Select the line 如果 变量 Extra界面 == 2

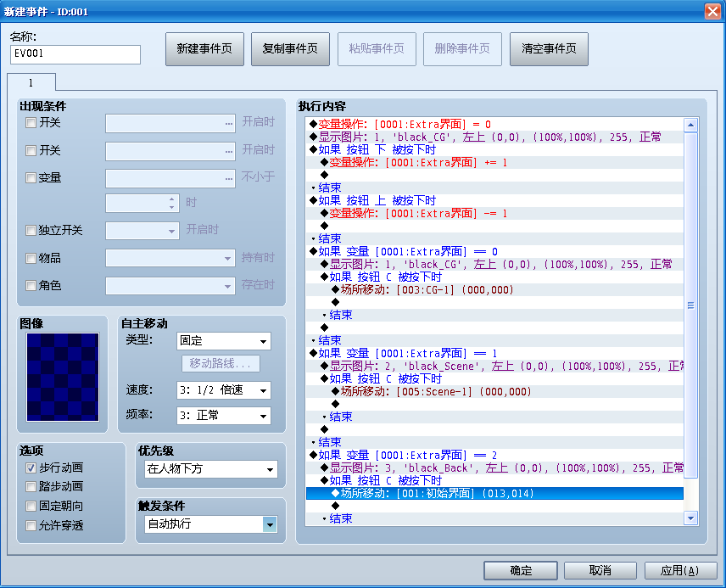[x=494, y=456]
